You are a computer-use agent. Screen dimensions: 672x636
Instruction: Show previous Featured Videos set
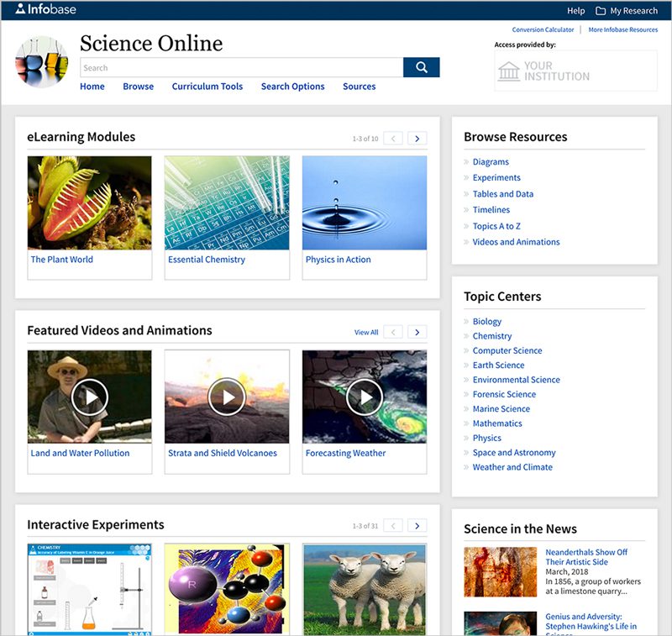tap(393, 332)
